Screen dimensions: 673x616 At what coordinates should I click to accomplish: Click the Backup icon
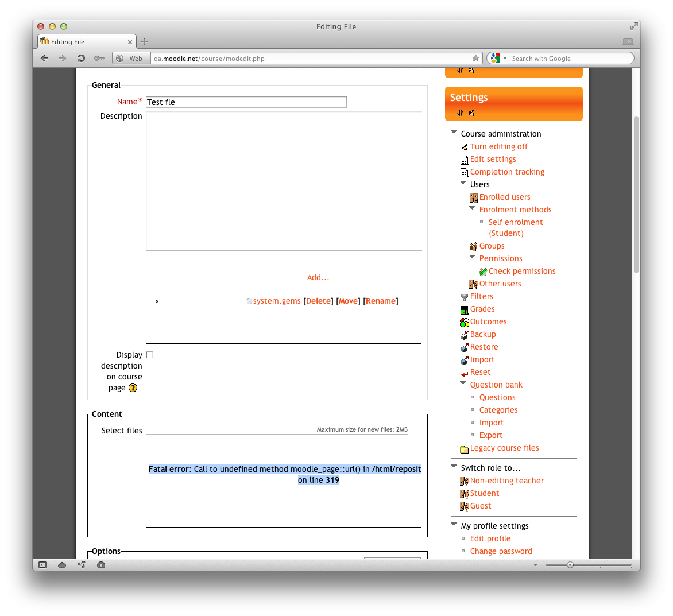[465, 335]
